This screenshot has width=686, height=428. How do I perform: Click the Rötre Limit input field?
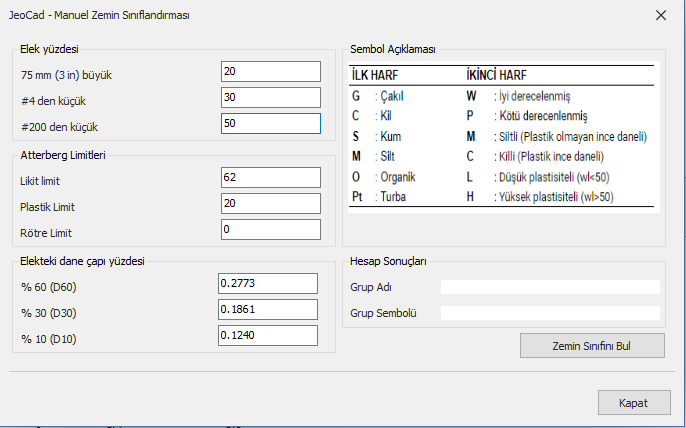coord(271,229)
